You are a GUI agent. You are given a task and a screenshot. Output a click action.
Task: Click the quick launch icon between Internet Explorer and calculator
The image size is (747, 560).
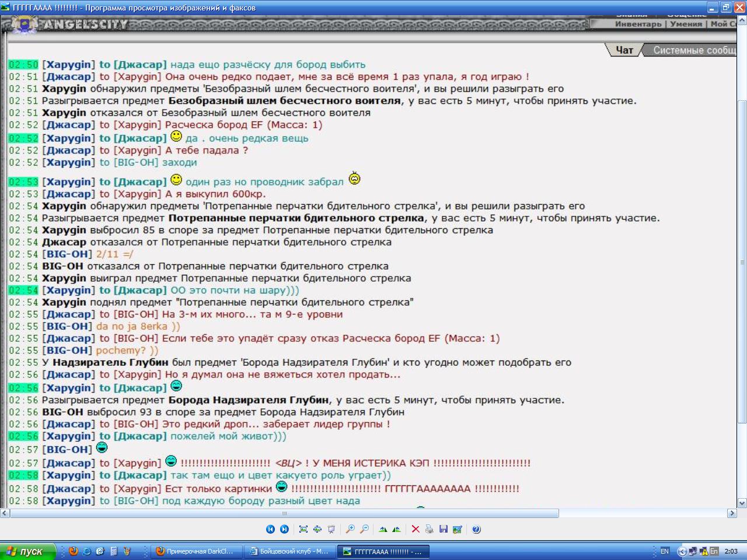click(100, 551)
